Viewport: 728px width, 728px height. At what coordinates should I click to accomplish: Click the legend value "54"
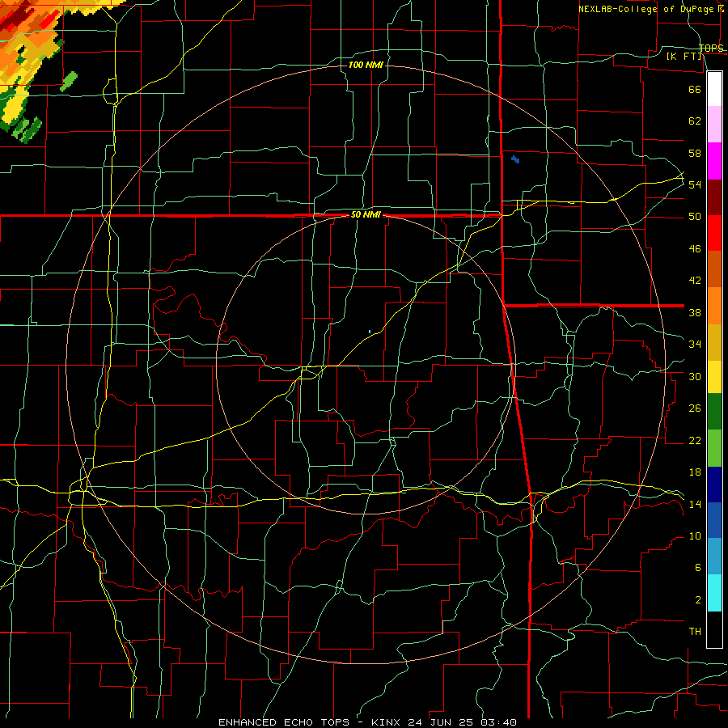click(x=695, y=184)
